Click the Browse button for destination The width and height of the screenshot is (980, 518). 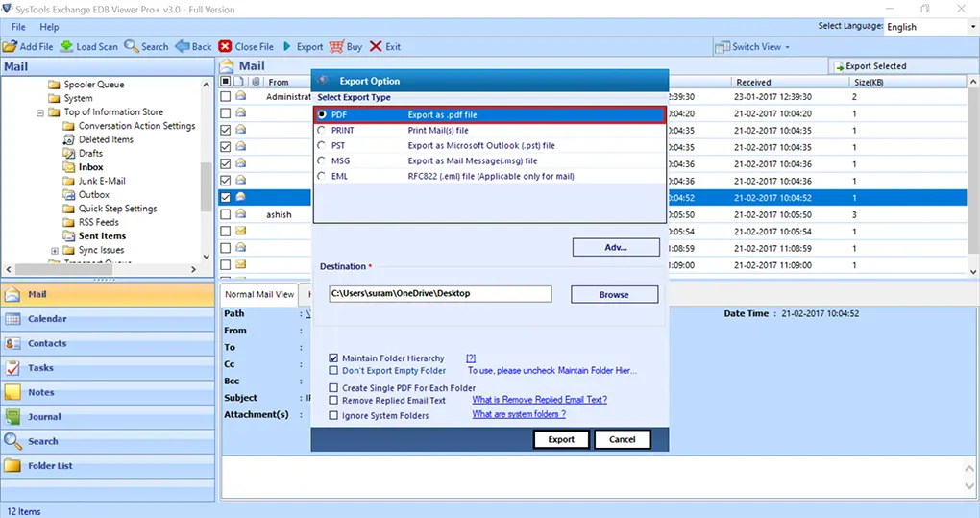(x=614, y=295)
